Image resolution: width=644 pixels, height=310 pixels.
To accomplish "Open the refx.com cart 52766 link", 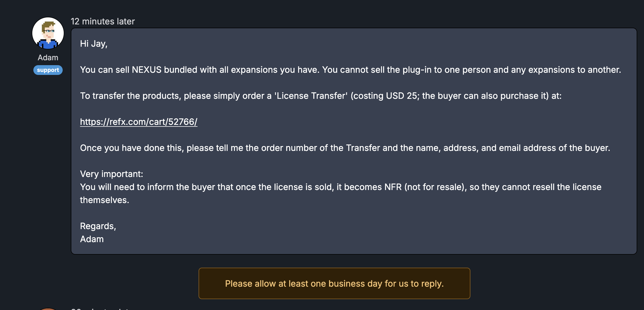I will click(139, 122).
